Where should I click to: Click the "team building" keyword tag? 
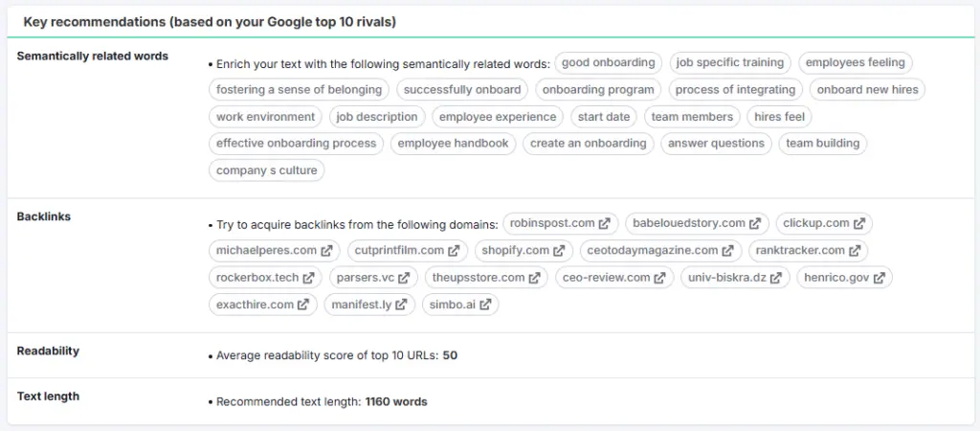coord(822,144)
